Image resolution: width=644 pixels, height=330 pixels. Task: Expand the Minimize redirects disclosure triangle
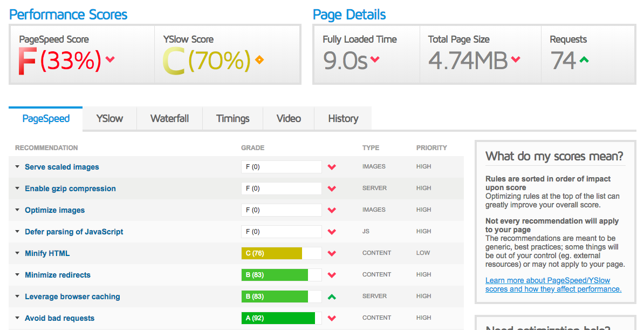tap(17, 274)
